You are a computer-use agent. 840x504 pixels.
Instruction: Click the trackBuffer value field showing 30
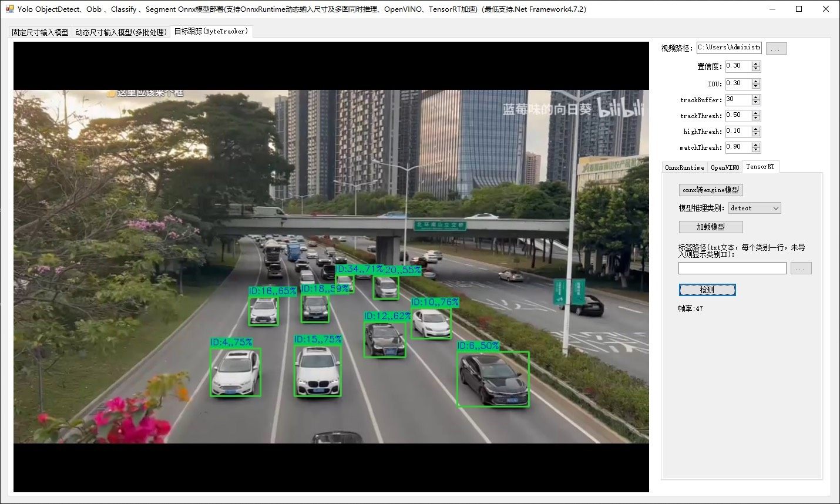tap(738, 100)
